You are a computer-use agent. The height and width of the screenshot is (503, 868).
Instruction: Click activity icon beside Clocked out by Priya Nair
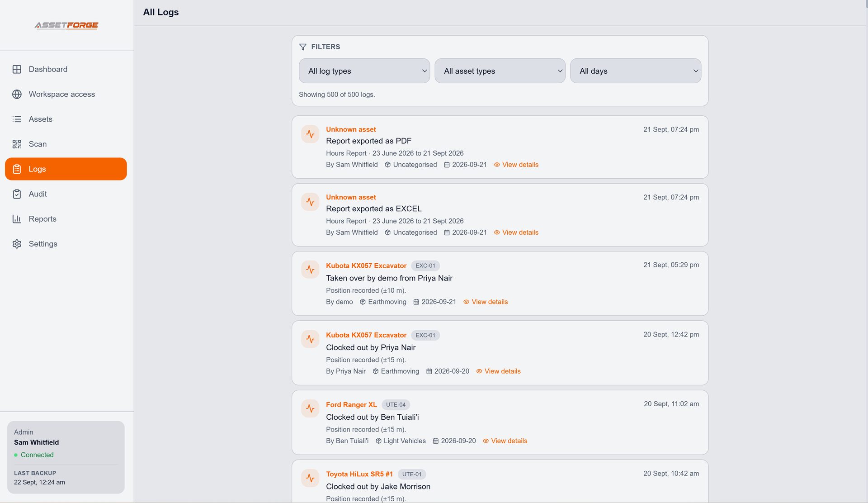click(310, 339)
